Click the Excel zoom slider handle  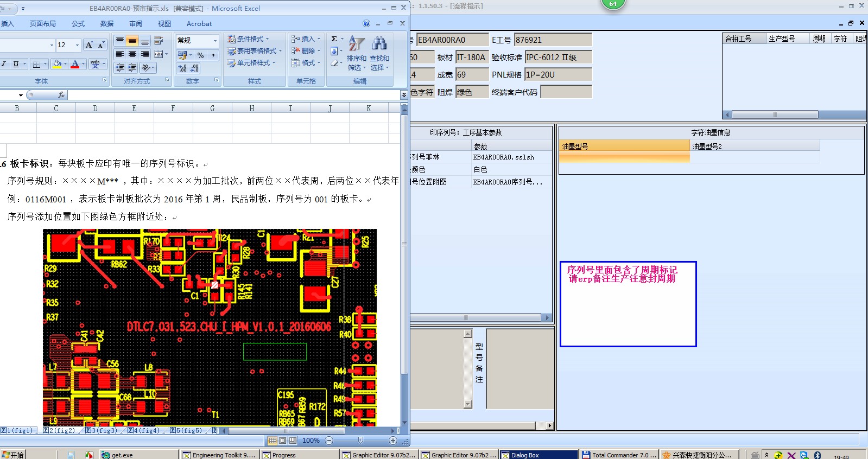tap(360, 441)
